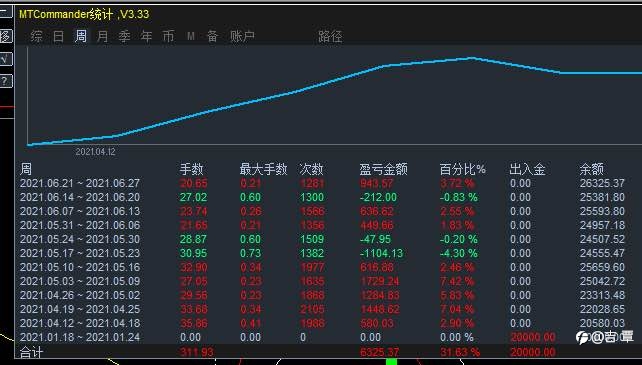Click the peak of the blue equity curve
Image resolution: width=642 pixels, height=365 pixels.
tap(472, 58)
